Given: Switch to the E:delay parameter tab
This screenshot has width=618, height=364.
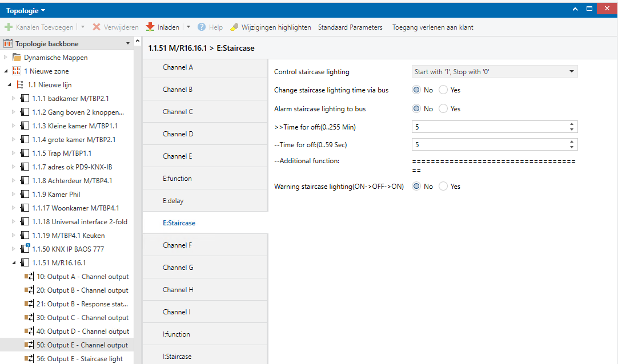Looking at the screenshot, I should 173,201.
